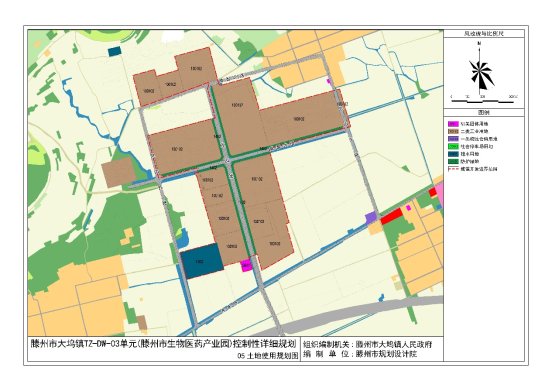Image resolution: width=552 pixels, height=391 pixels.
Task: Pick the purple legend color swatch
Action: 453,139
